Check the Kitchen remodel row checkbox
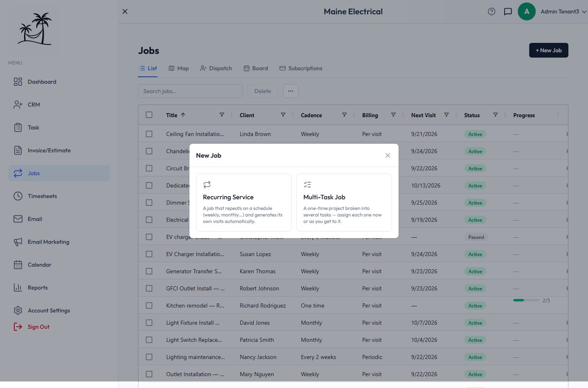This screenshot has width=588, height=388. coord(149,305)
